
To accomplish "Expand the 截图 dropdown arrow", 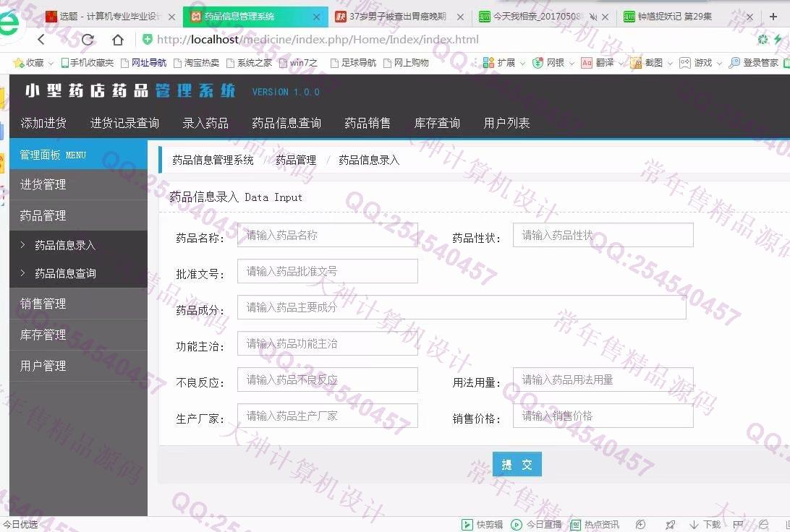I will tap(670, 64).
